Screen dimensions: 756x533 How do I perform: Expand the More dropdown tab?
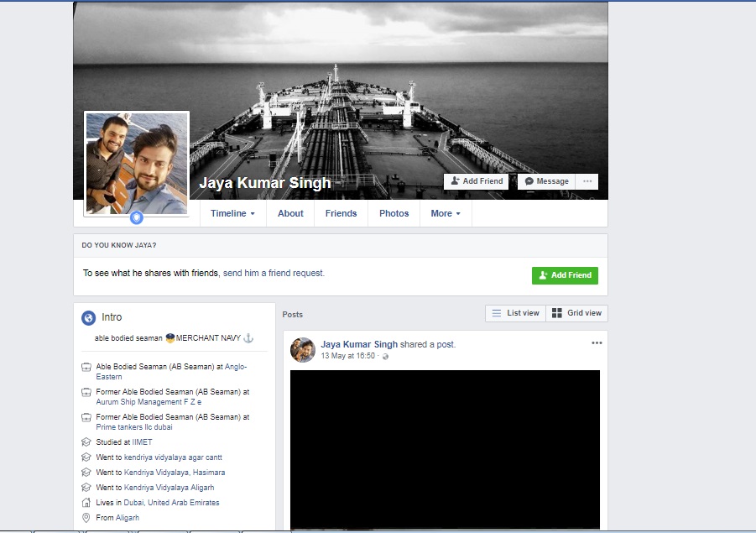pos(445,213)
